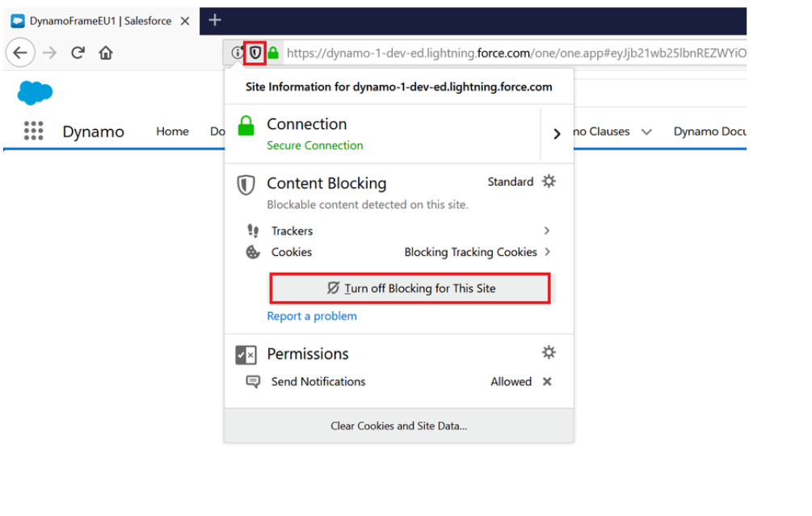
Task: Click the Salesforce cloud logo
Action: click(x=35, y=93)
